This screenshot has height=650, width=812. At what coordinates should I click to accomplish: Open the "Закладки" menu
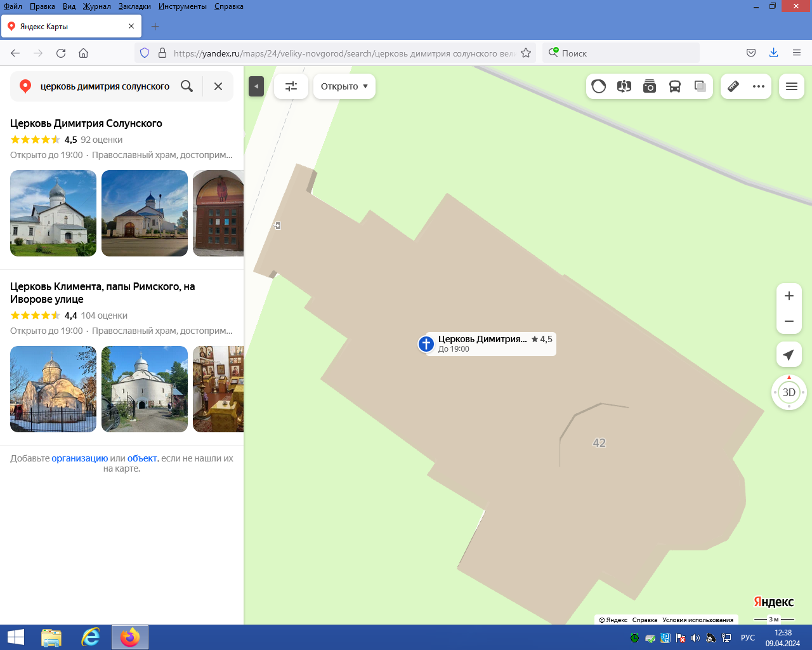point(134,6)
